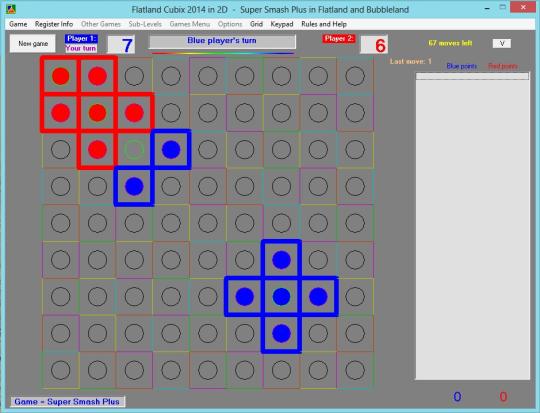Viewport: 540px width, 413px height.
Task: Maximize the Flatland Cubix window
Action: (x=502, y=8)
